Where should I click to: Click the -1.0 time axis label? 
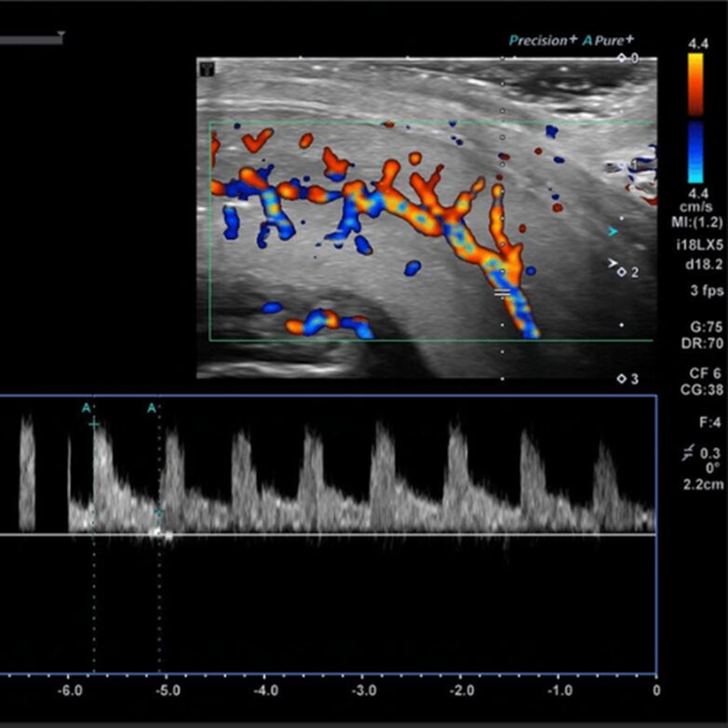pyautogui.click(x=559, y=691)
